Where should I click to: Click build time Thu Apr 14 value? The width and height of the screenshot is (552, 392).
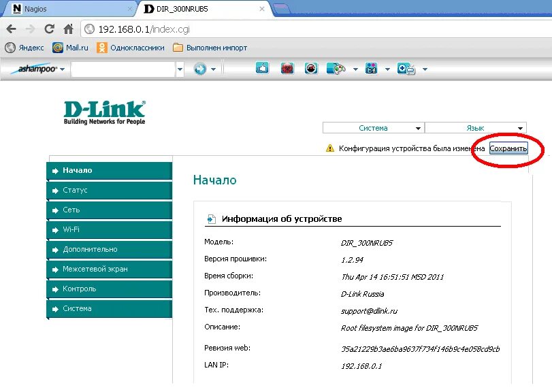pyautogui.click(x=392, y=277)
